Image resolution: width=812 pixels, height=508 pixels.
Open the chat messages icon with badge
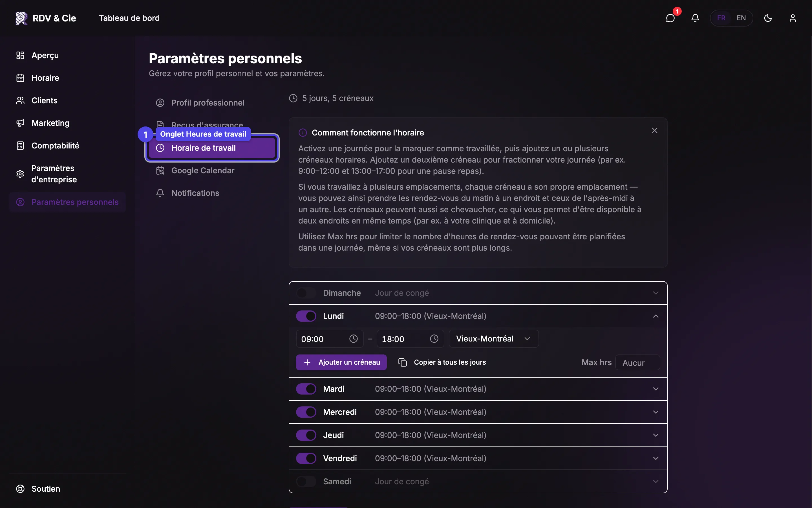[x=670, y=18]
